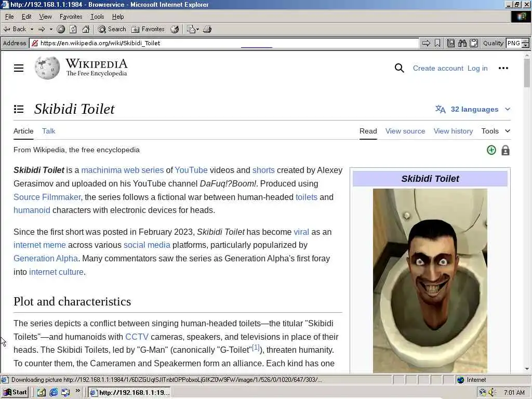
Task: Follow the Source Filmmaker link
Action: pyautogui.click(x=47, y=197)
